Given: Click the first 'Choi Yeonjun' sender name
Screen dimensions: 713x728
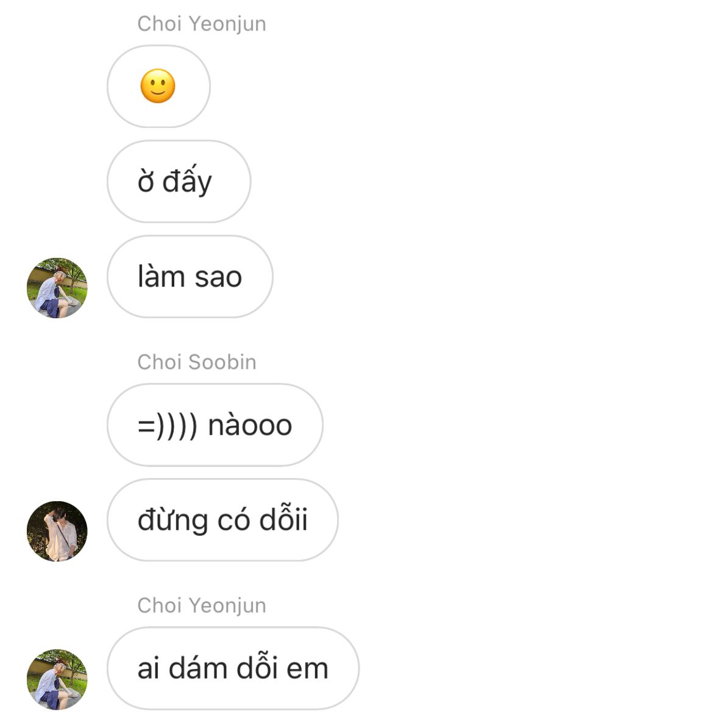Looking at the screenshot, I should pyautogui.click(x=202, y=24).
